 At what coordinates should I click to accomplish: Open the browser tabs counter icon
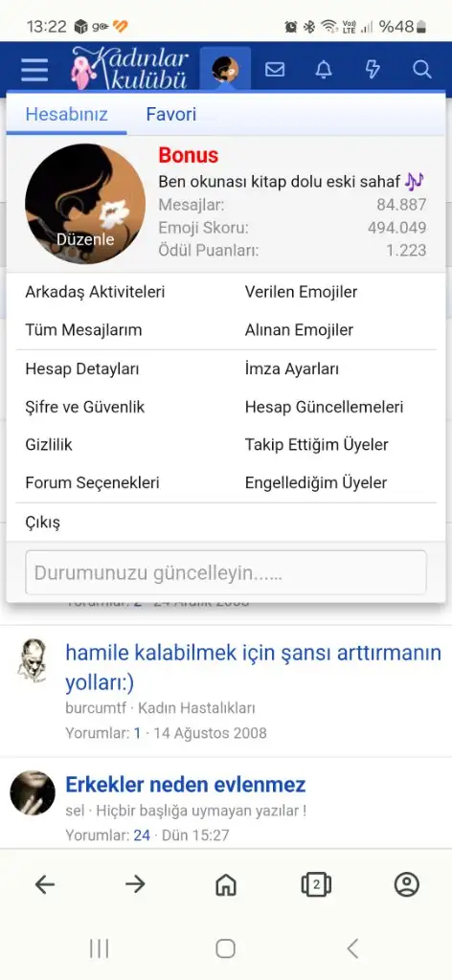pos(316,884)
